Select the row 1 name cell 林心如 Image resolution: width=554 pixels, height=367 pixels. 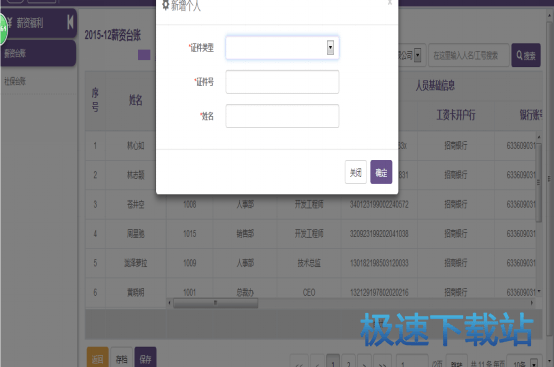coord(136,145)
